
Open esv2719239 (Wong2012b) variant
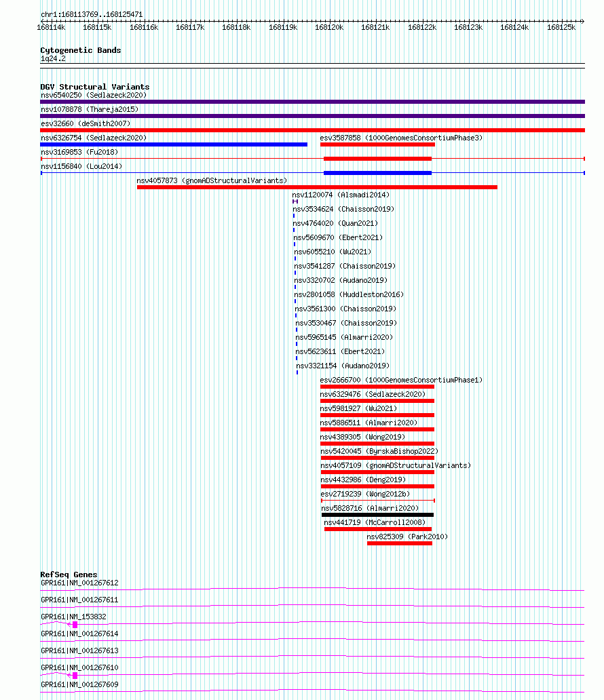[365, 495]
